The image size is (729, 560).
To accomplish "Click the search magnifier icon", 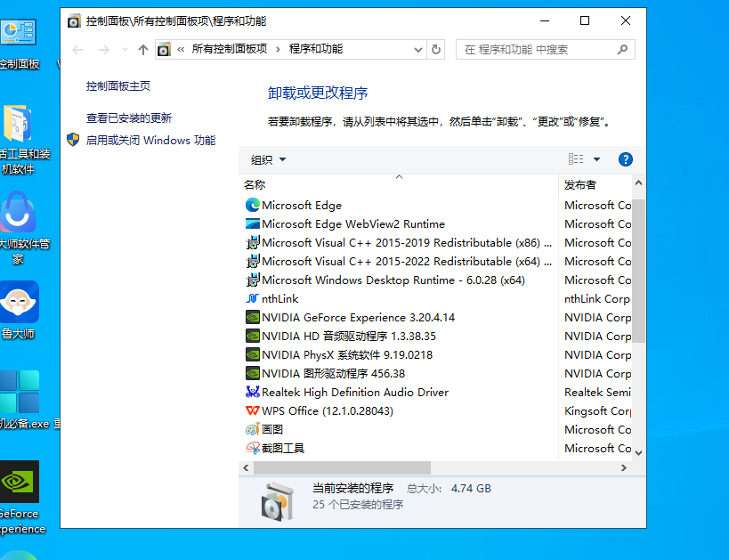I will 622,49.
